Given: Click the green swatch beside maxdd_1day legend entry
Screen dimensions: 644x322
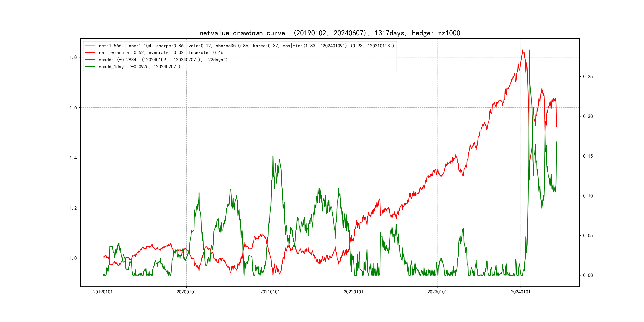Looking at the screenshot, I should point(90,67).
